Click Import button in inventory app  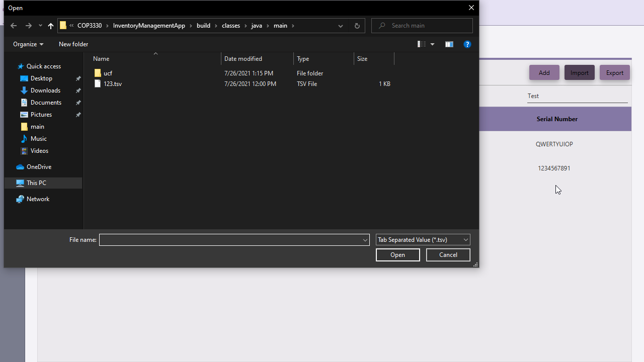(x=580, y=72)
